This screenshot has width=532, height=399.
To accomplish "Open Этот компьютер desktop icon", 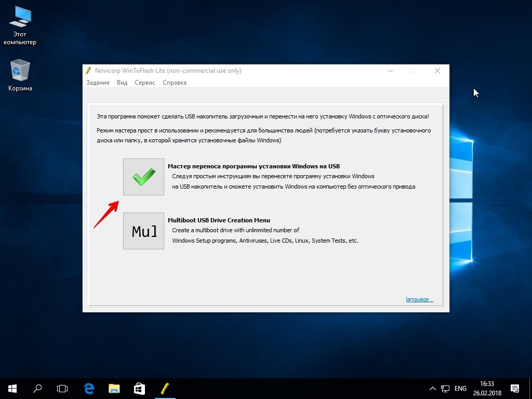I will point(20,26).
